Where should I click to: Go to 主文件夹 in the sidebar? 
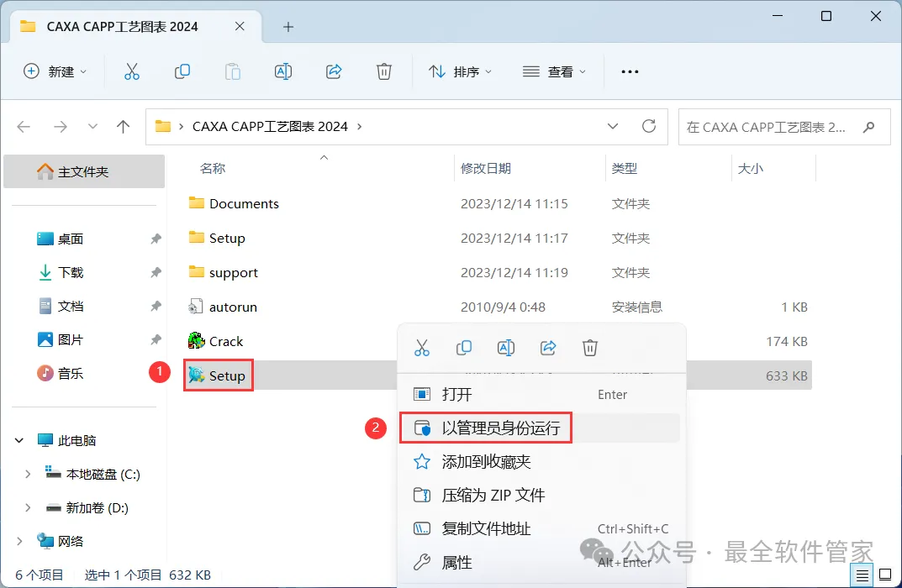click(x=84, y=171)
